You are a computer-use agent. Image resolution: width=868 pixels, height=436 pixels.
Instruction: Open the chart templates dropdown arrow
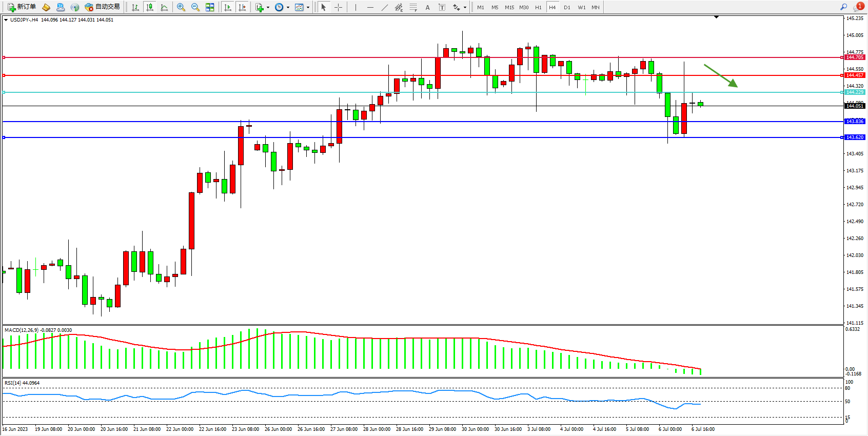[x=308, y=7]
